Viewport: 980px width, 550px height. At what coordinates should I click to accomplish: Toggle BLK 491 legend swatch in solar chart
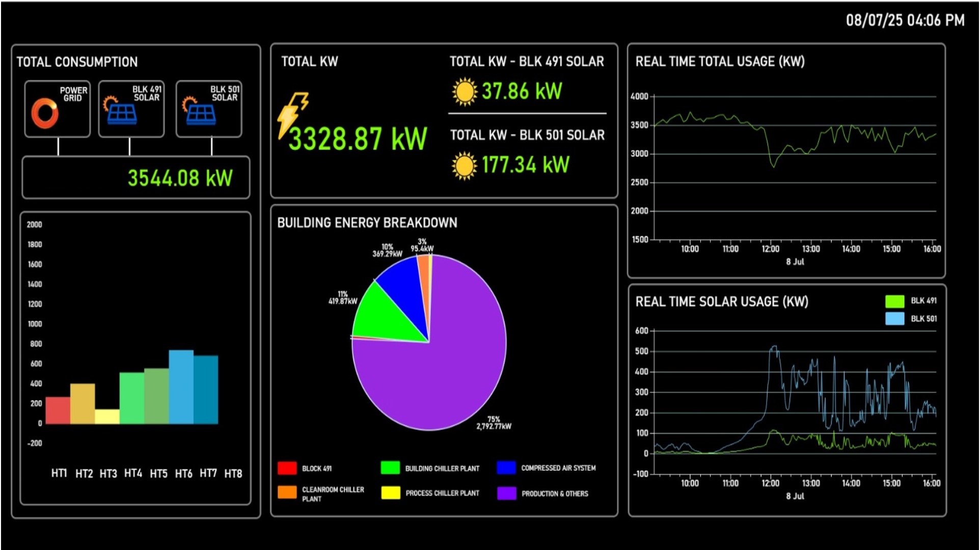point(894,301)
